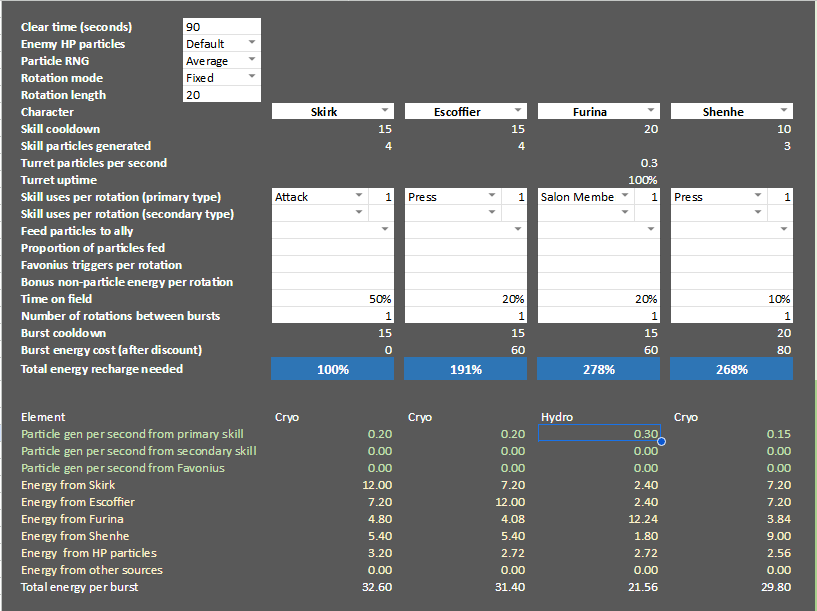Open the Particle RNG dropdown arrow
The image size is (817, 611).
(x=252, y=59)
